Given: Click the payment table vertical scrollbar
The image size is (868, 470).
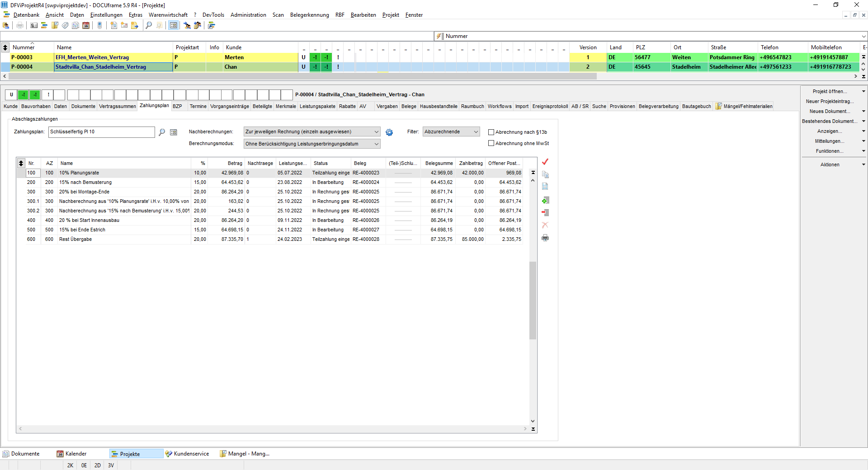Looking at the screenshot, I should pos(533,301).
